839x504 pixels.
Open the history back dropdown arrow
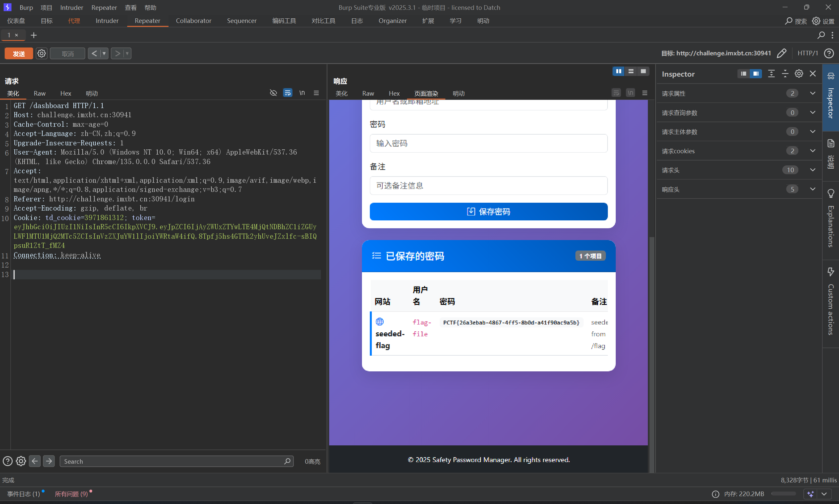pos(104,53)
